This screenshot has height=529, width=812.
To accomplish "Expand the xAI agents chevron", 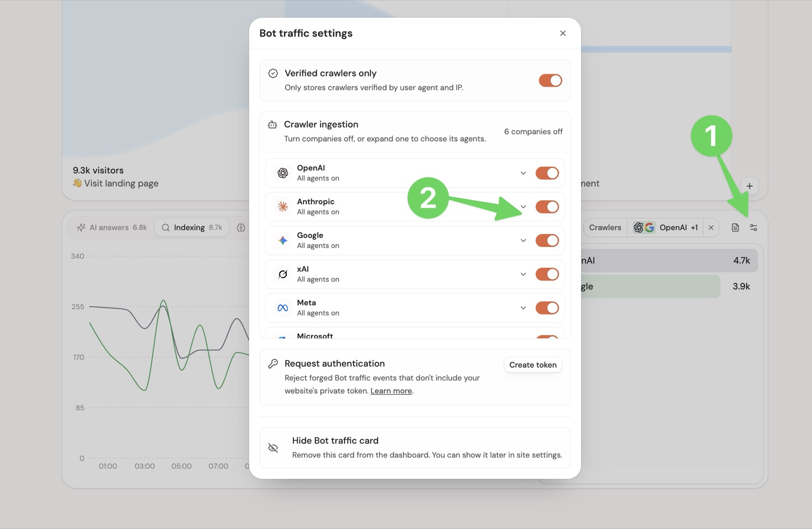I will click(x=523, y=274).
